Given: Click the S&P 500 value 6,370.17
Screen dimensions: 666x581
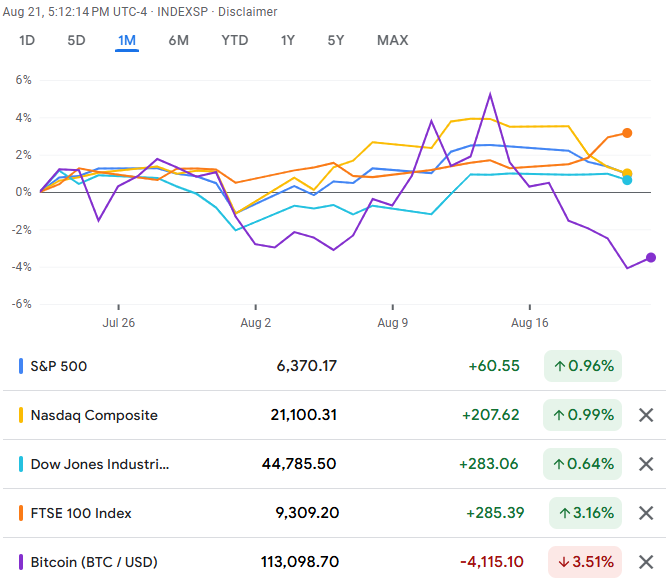Looking at the screenshot, I should point(307,366).
